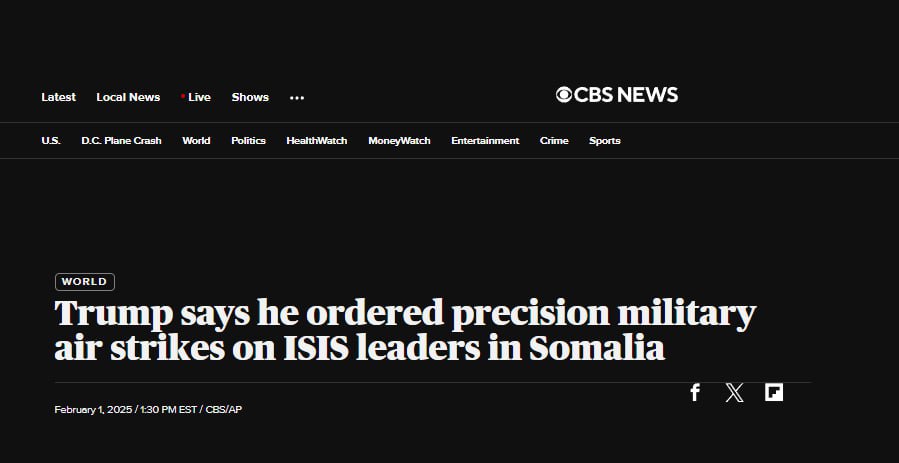This screenshot has height=463, width=899.
Task: Watch the Live stream
Action: [x=197, y=97]
